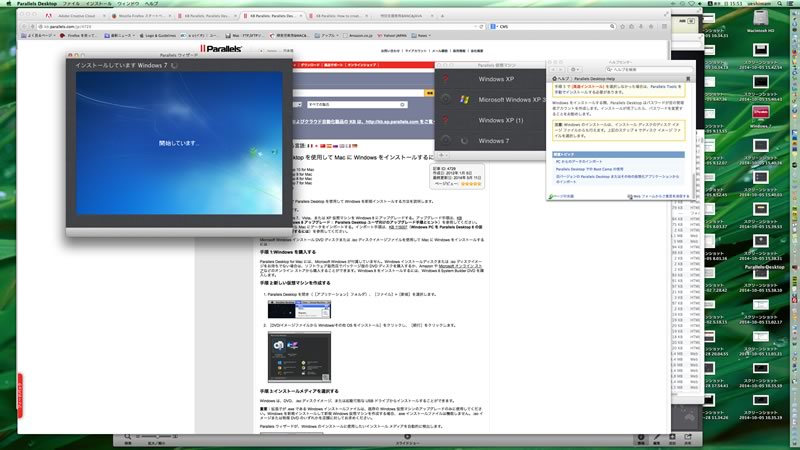This screenshot has height=450, width=800.
Task: Select Windows XP (1) VM row
Action: (x=490, y=120)
